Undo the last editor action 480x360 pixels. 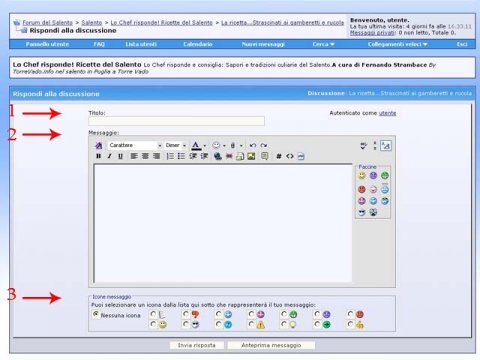point(253,145)
